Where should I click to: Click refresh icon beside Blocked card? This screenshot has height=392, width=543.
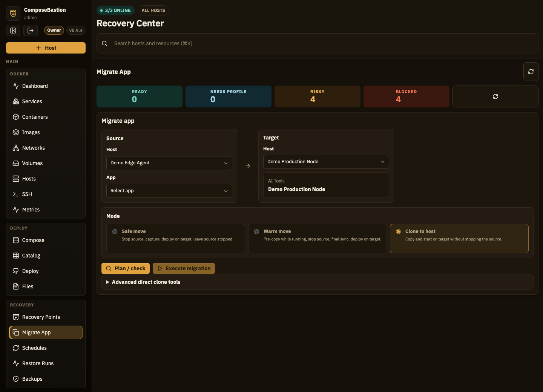495,96
